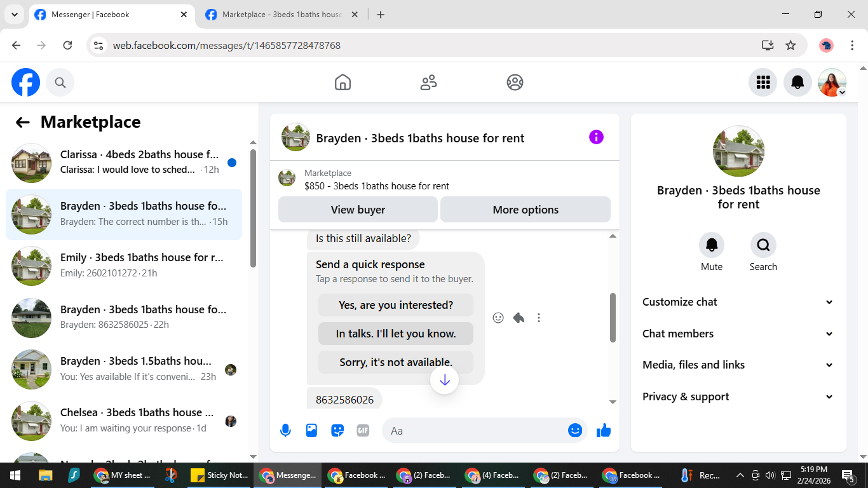Screen dimensions: 868x488
Task: Open the Facebook menu grid icon
Action: (763, 83)
